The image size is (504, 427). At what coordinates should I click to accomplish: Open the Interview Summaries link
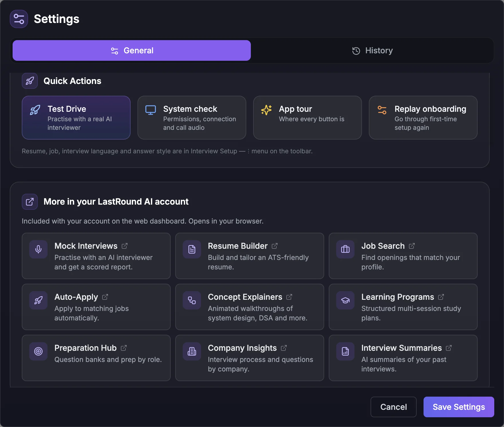(x=403, y=358)
